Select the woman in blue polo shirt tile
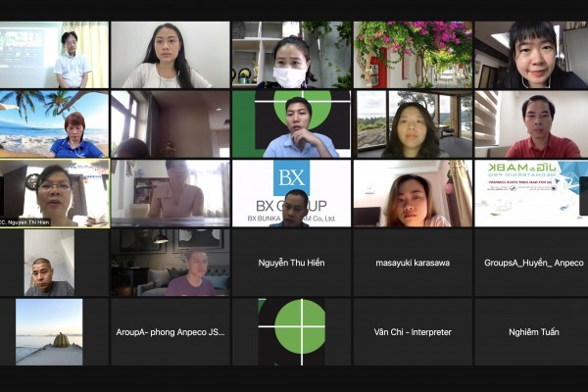This screenshot has width=588, height=392. tap(54, 123)
